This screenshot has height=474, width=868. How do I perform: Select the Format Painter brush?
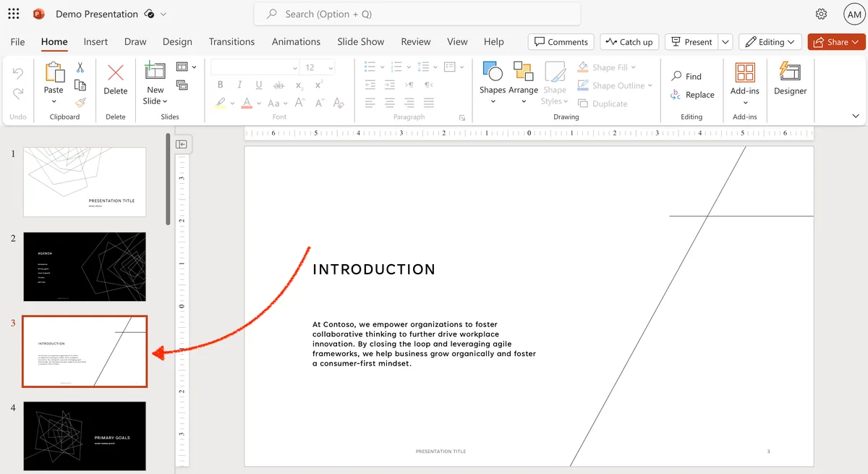coord(80,103)
